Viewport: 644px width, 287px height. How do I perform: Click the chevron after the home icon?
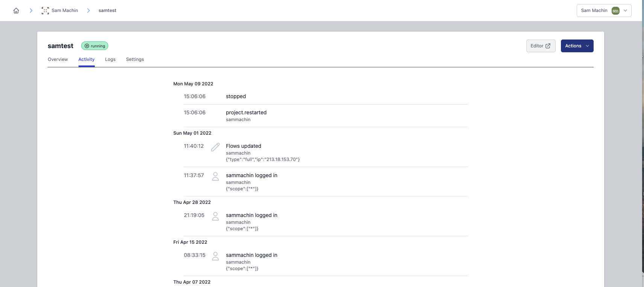coord(31,11)
